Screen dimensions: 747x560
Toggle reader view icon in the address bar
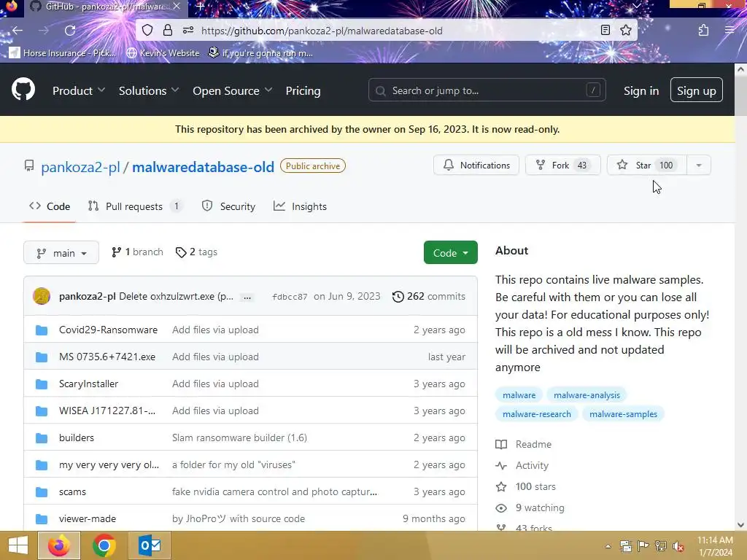pyautogui.click(x=605, y=31)
